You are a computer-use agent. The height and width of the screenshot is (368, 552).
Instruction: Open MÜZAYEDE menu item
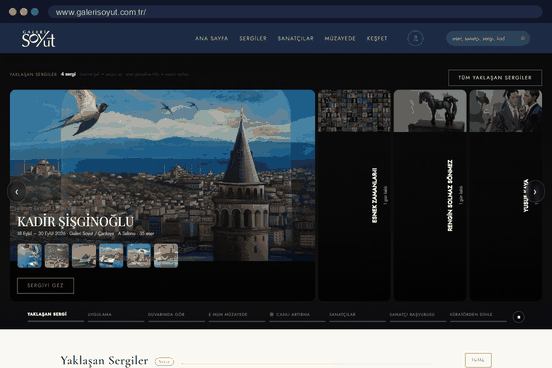click(340, 38)
